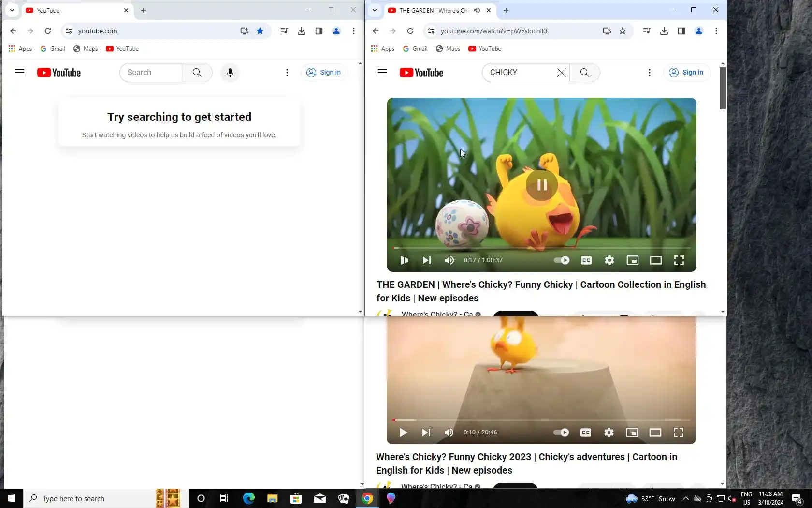Open Apps bookmark in THE GARDEN window

click(x=383, y=49)
